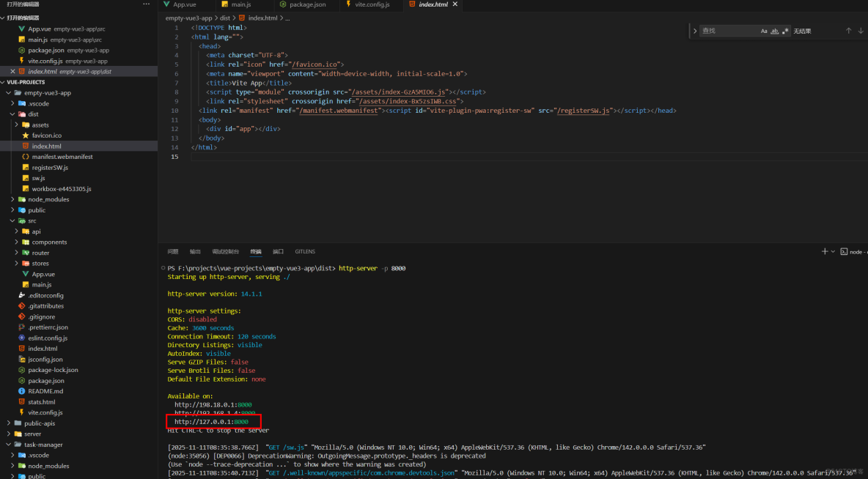Click the previous match arrow in search
This screenshot has width=868, height=479.
[x=848, y=31]
